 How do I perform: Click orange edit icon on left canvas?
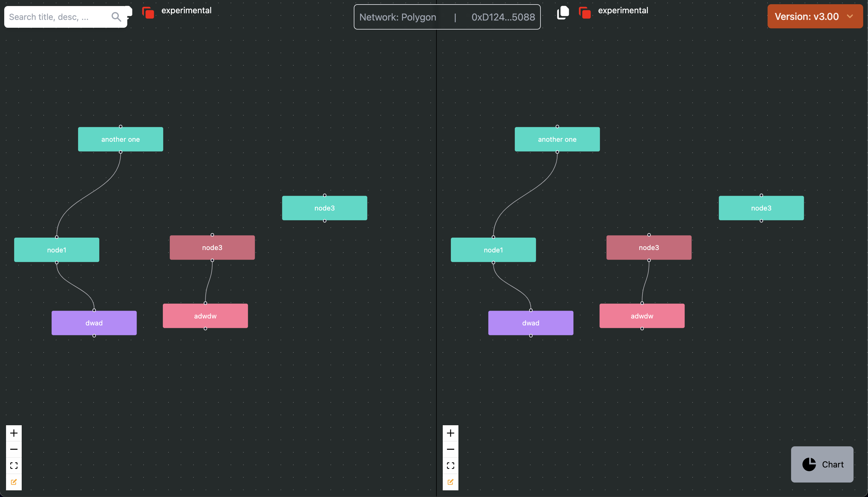point(14,482)
